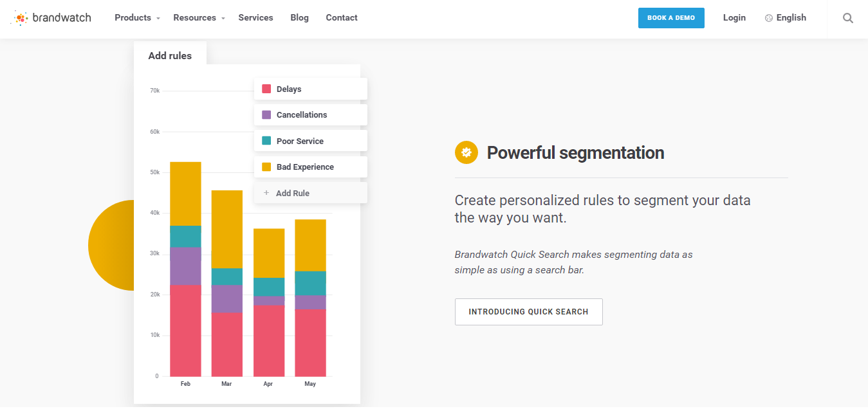This screenshot has height=409, width=868.
Task: Click the teal Poor Service legend swatch
Action: coord(266,141)
